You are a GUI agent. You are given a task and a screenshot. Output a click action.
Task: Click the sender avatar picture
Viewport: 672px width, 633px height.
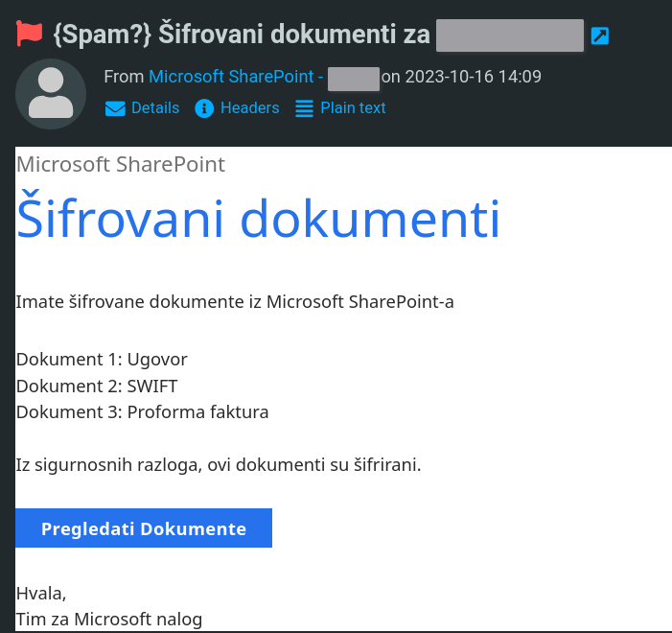coord(51,94)
